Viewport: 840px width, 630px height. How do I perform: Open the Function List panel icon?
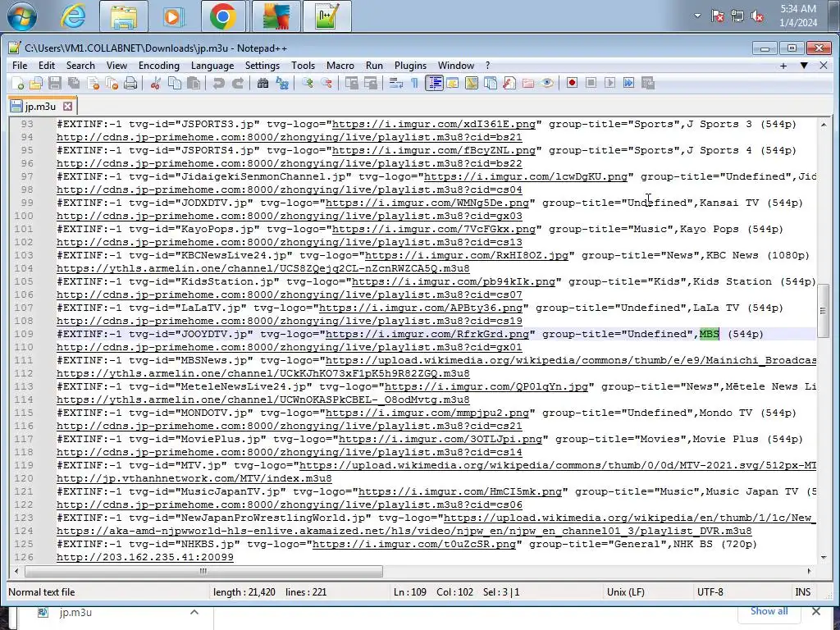click(x=509, y=84)
